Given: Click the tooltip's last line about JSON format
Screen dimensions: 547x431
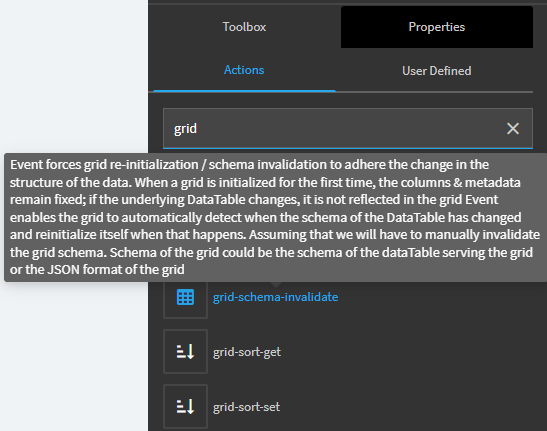Looking at the screenshot, I should 97,269.
